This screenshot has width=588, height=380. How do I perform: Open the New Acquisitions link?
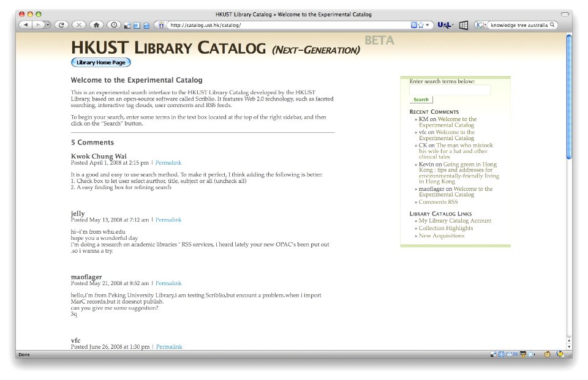(x=442, y=236)
